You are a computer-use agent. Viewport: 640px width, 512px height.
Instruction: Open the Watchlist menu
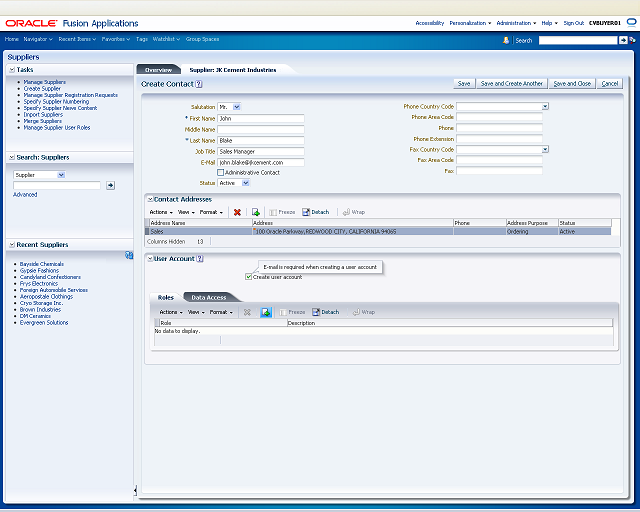tap(166, 39)
